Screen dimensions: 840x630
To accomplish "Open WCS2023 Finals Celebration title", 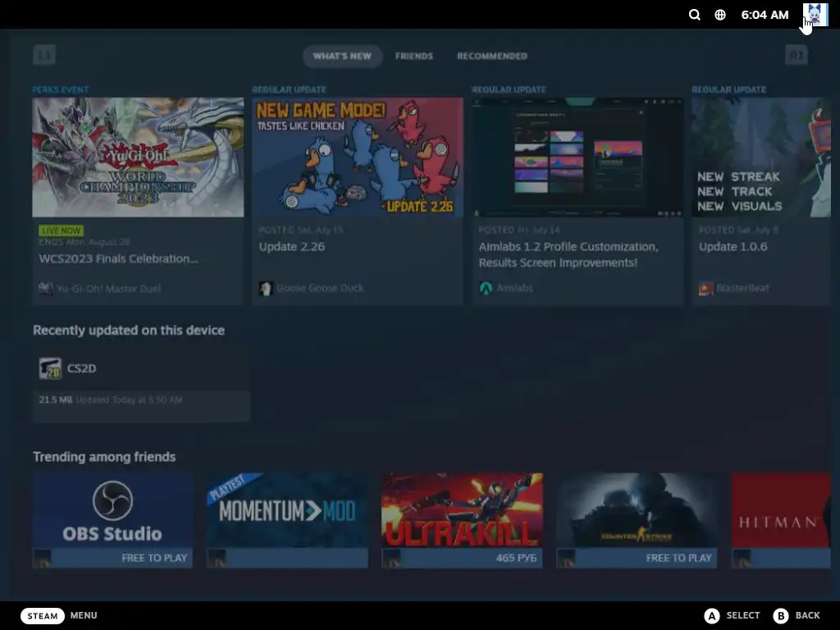I will [x=118, y=258].
